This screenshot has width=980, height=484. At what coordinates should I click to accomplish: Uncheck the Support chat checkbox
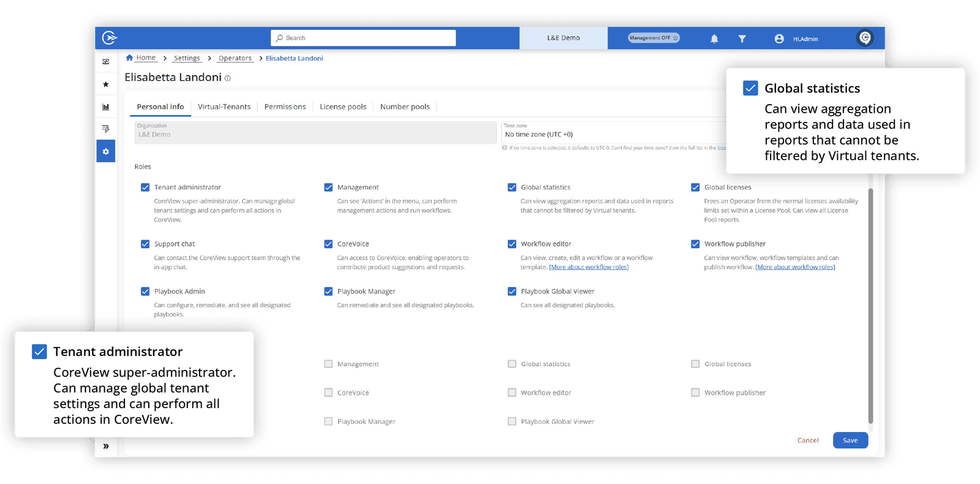145,244
